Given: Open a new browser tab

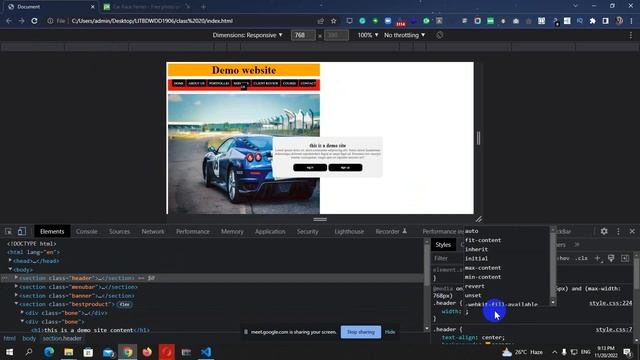Looking at the screenshot, I should pos(203,7).
